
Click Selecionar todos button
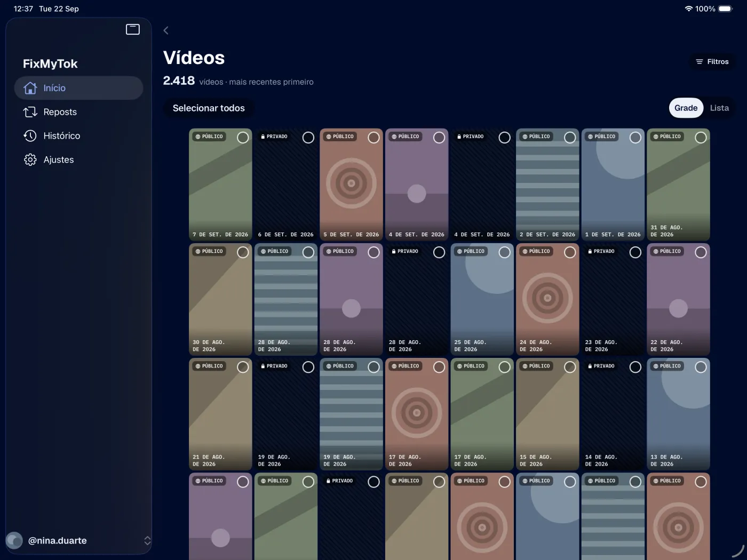pyautogui.click(x=209, y=108)
